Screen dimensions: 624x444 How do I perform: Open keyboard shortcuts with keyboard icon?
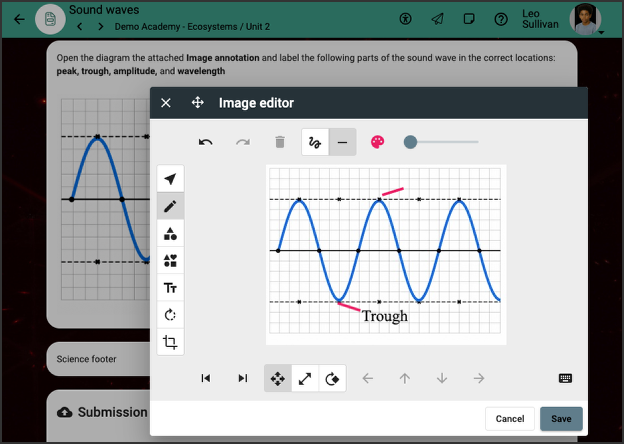coord(565,378)
